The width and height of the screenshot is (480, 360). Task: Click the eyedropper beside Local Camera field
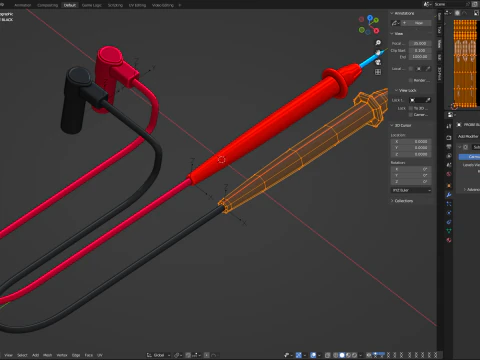click(428, 69)
